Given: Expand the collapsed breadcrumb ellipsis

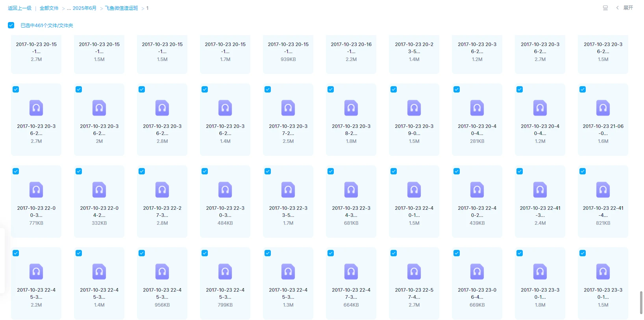Looking at the screenshot, I should [x=68, y=8].
